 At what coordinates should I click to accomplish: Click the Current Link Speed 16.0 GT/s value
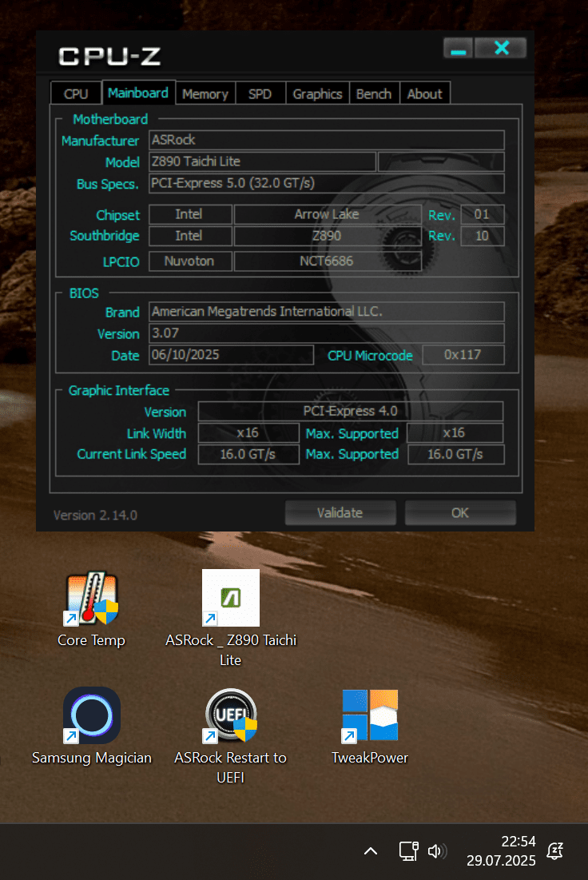(248, 454)
